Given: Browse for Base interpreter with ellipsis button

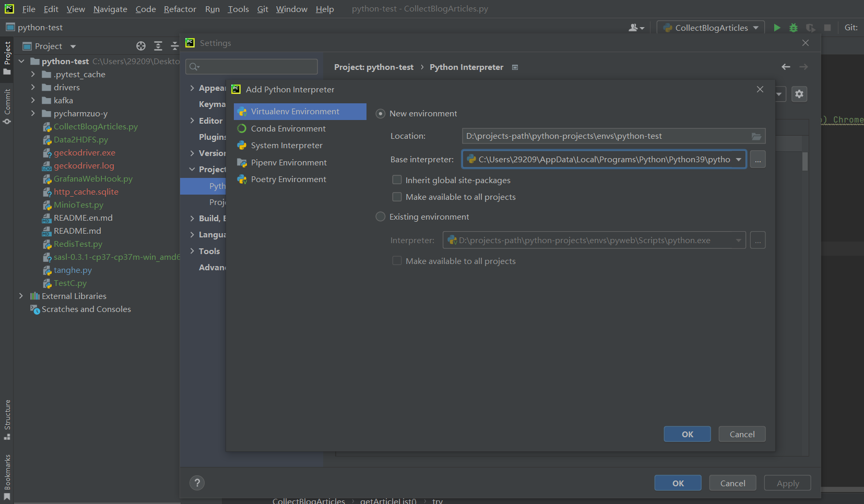Looking at the screenshot, I should (x=758, y=159).
